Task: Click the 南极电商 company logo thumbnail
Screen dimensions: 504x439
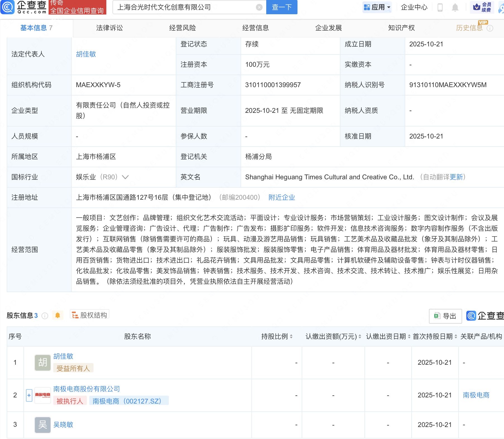Action: (43, 395)
